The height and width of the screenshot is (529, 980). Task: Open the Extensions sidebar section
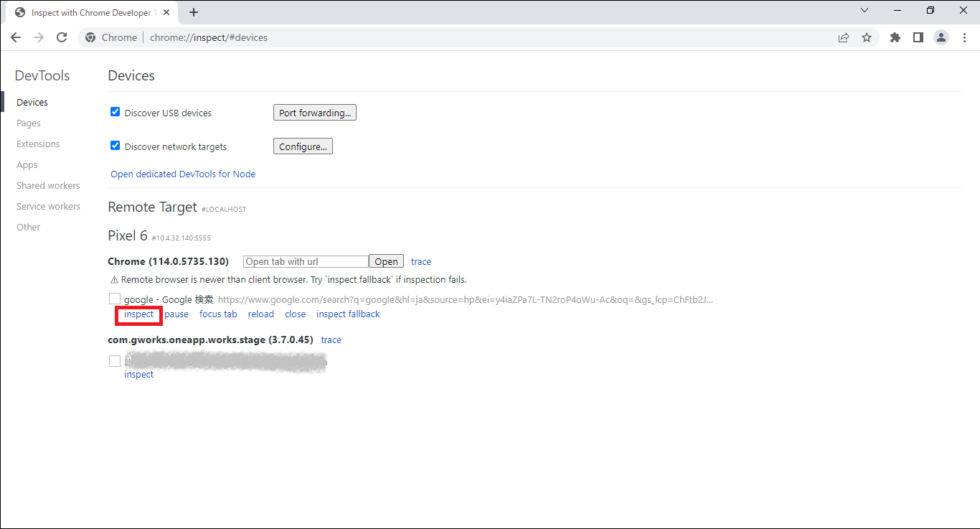38,144
